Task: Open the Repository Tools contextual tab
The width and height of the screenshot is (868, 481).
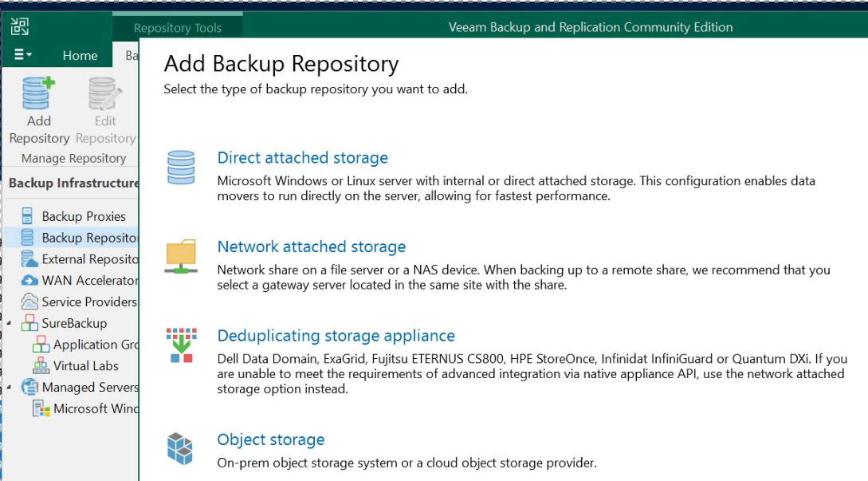Action: (177, 28)
